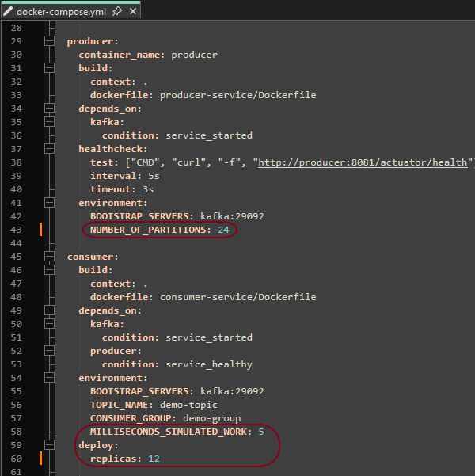Click the NUMBER_OF_PARTITIONS value 24

pos(223,230)
